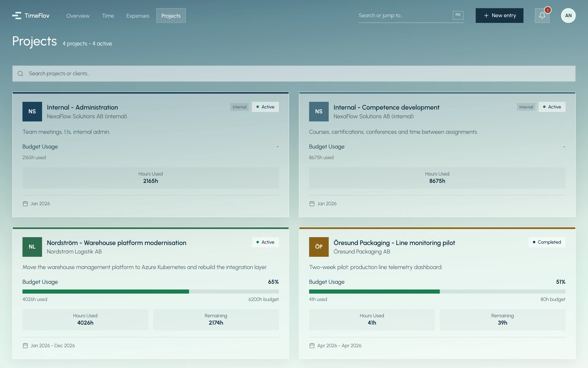
Task: Click the Remaining 2174h tile
Action: (216, 320)
